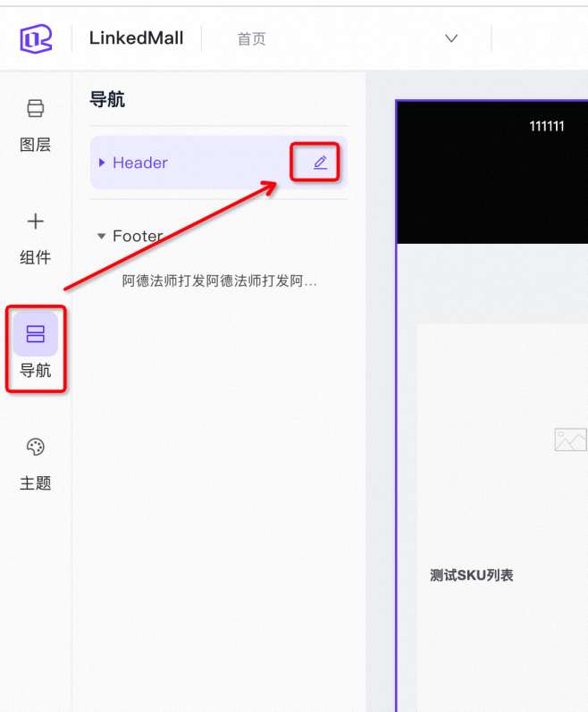Click the 图层 text label in the sidebar

tap(36, 145)
